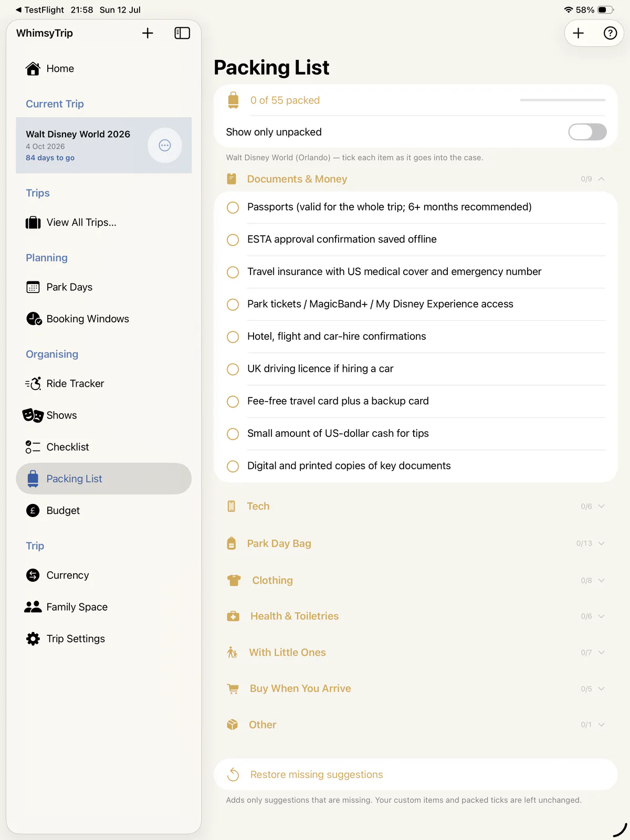The height and width of the screenshot is (840, 630).
Task: Tick Travel insurance item as packed
Action: click(233, 272)
